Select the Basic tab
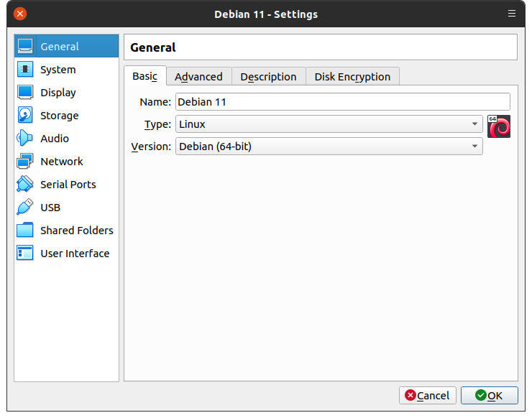The image size is (532, 418). [145, 76]
